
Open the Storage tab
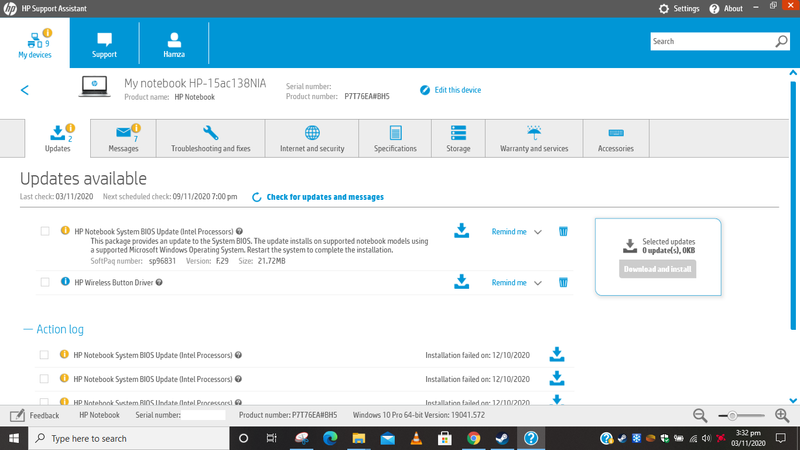[458, 138]
